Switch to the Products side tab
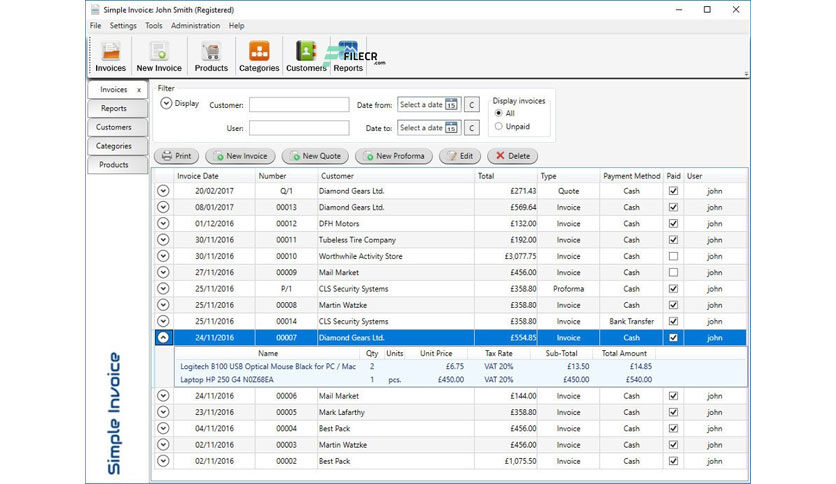The height and width of the screenshot is (484, 836). tap(117, 164)
